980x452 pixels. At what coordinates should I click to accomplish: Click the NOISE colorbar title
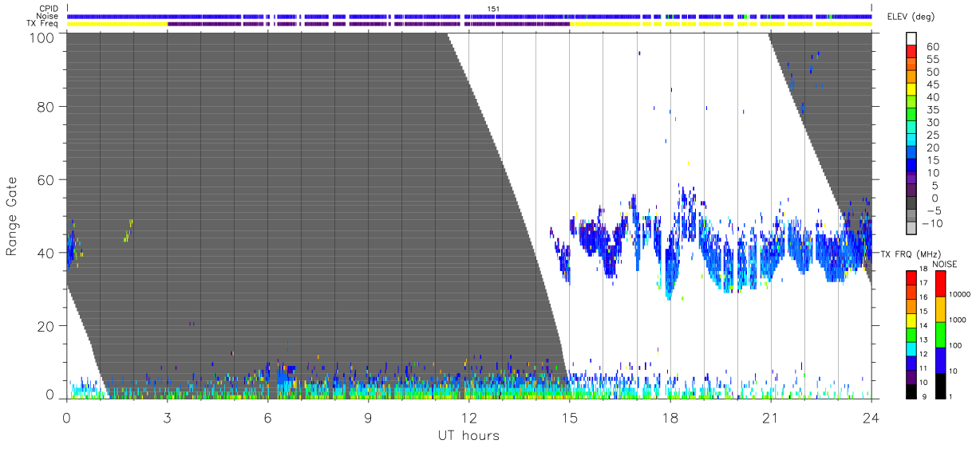[946, 264]
